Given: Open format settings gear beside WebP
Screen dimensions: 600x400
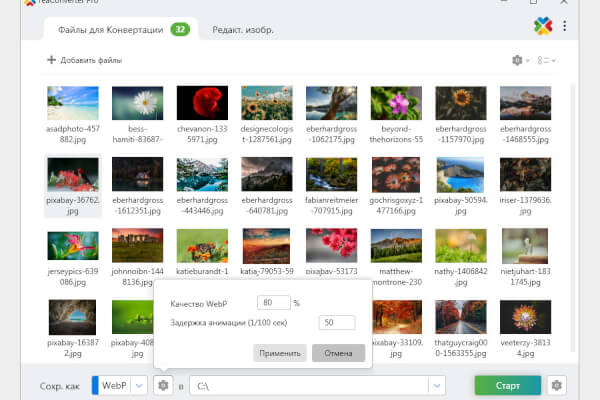Looking at the screenshot, I should click(x=162, y=385).
